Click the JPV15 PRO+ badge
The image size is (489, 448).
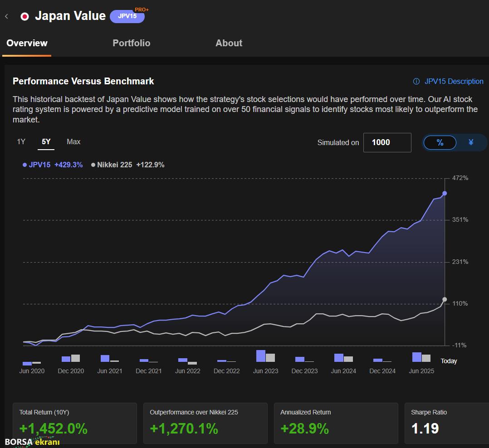(127, 16)
